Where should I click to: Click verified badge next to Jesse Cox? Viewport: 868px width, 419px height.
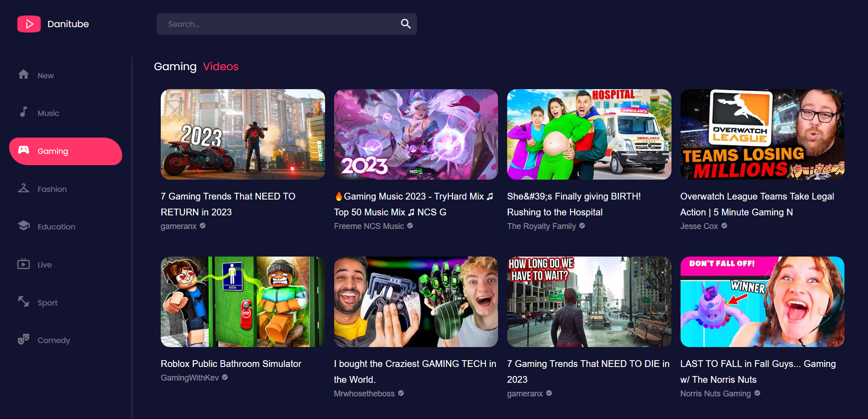724,226
